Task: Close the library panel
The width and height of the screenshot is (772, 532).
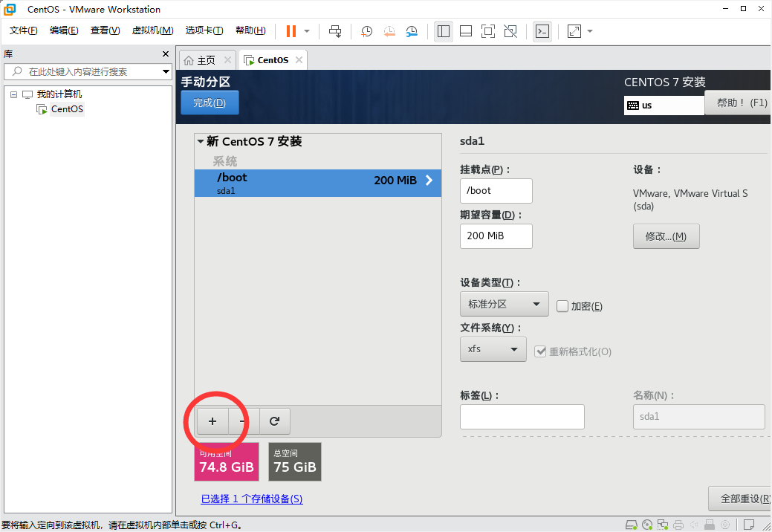Action: tap(166, 54)
